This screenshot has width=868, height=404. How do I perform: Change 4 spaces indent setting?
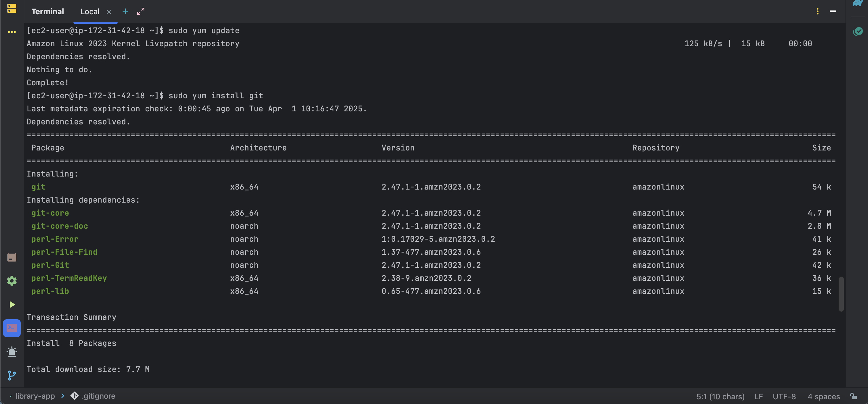[824, 396]
